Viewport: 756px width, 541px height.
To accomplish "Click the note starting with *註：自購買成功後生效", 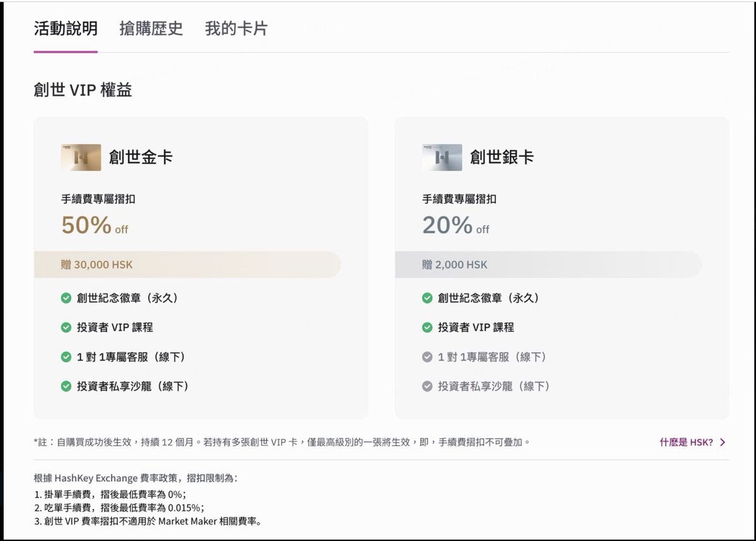I will (282, 442).
